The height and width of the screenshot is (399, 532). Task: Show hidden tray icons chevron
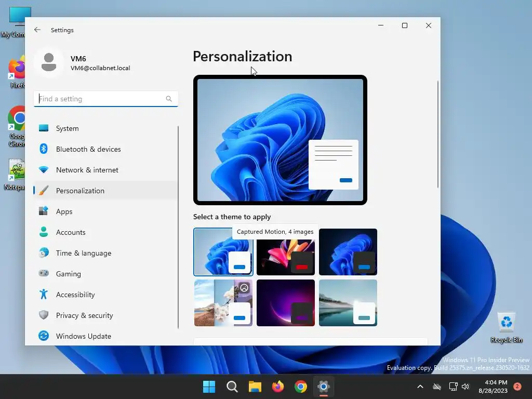coord(420,387)
